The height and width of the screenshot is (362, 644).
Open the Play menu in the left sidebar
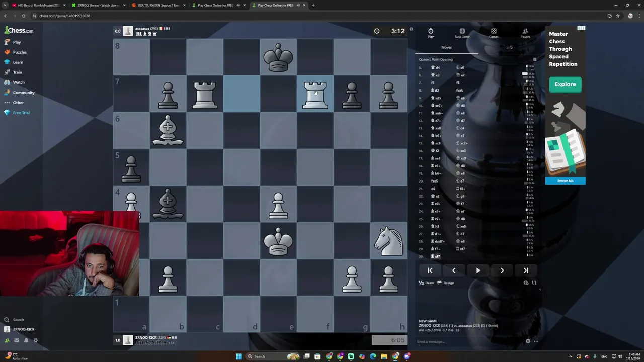click(x=13, y=42)
